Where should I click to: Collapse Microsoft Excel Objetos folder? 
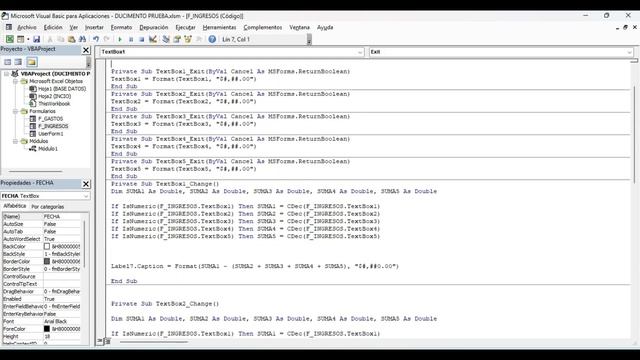[x=15, y=81]
